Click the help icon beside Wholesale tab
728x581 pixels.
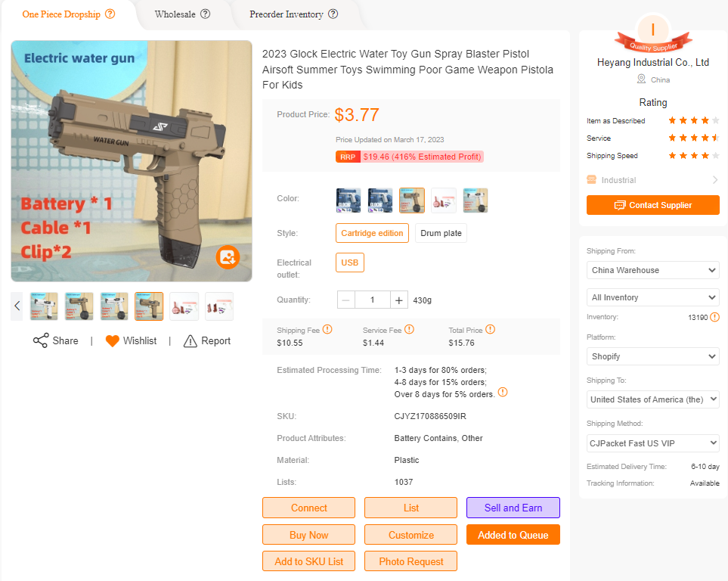click(205, 14)
